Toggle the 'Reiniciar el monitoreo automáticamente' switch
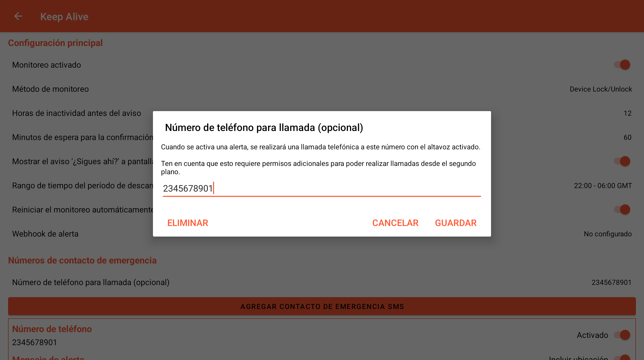644x360 pixels. tap(622, 210)
